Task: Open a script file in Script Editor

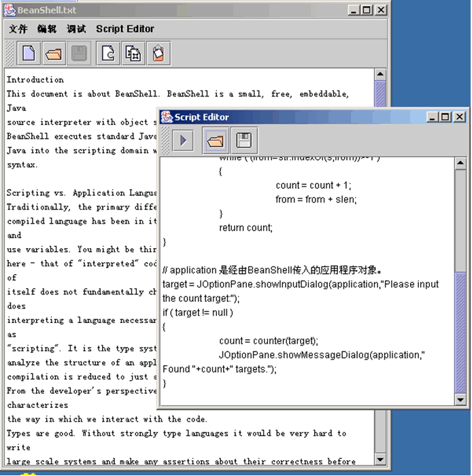Action: (x=215, y=141)
